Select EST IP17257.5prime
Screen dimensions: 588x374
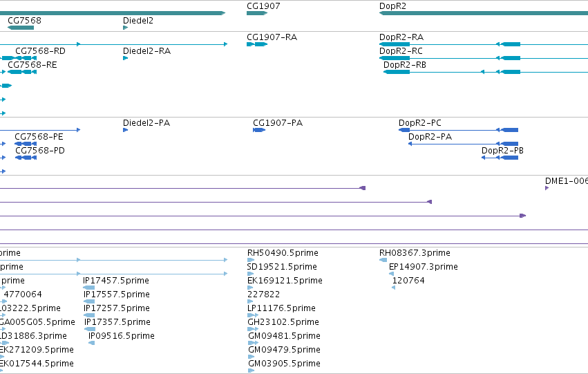[x=117, y=308]
